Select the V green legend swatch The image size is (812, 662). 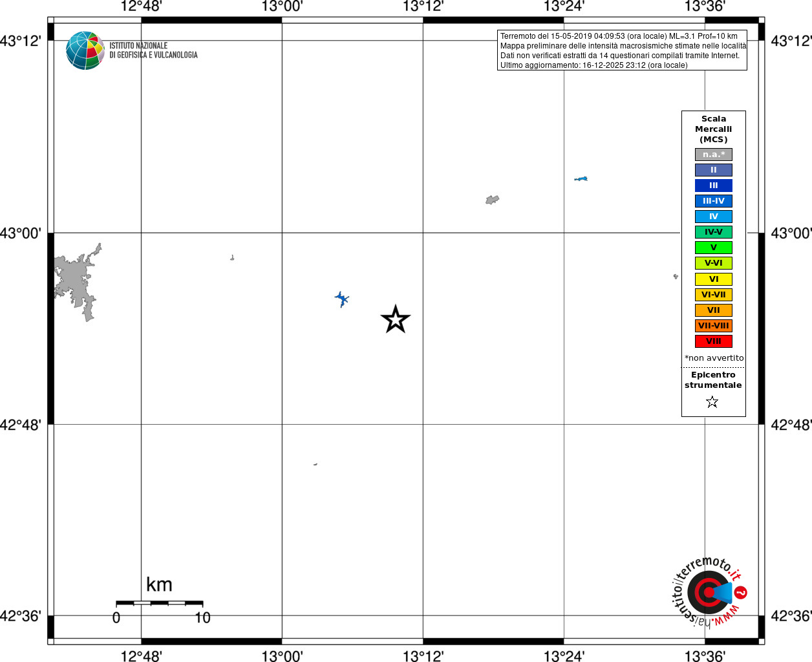point(714,248)
